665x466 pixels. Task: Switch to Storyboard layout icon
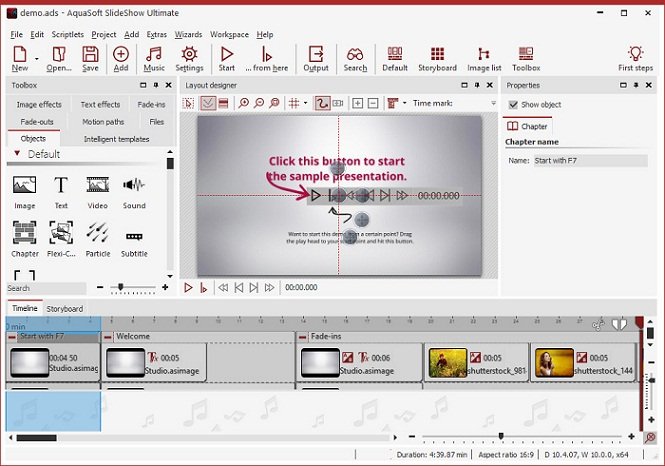pyautogui.click(x=437, y=59)
